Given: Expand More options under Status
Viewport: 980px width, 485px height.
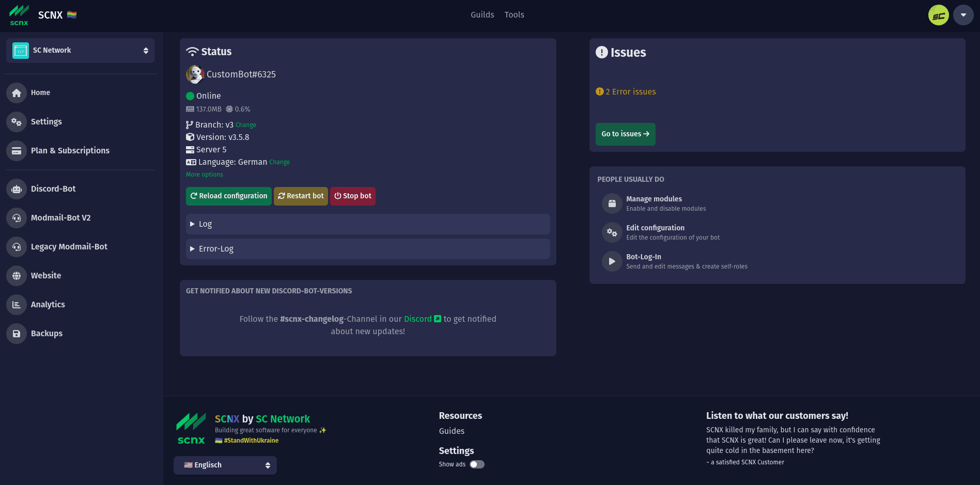Looking at the screenshot, I should [x=205, y=175].
